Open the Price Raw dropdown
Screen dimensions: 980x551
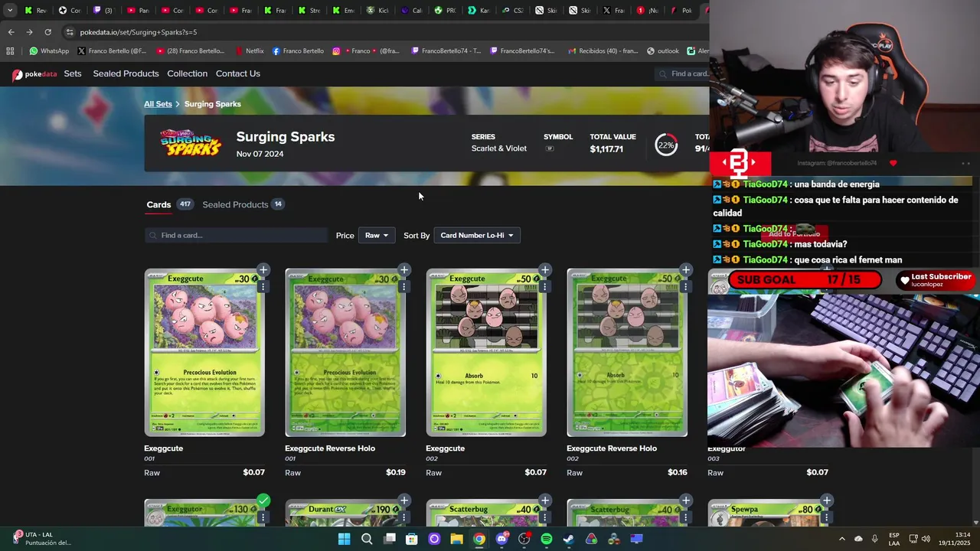coord(376,235)
